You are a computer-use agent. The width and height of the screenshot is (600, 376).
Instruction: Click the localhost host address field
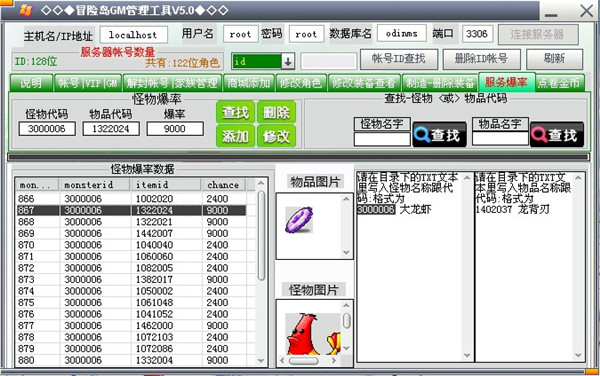134,35
